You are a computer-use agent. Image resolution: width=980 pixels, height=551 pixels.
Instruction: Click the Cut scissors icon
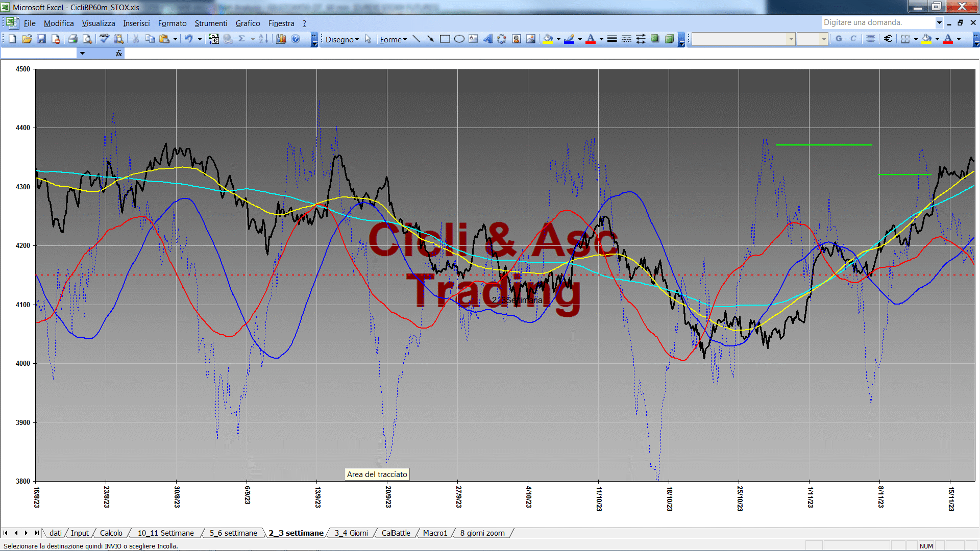(136, 39)
